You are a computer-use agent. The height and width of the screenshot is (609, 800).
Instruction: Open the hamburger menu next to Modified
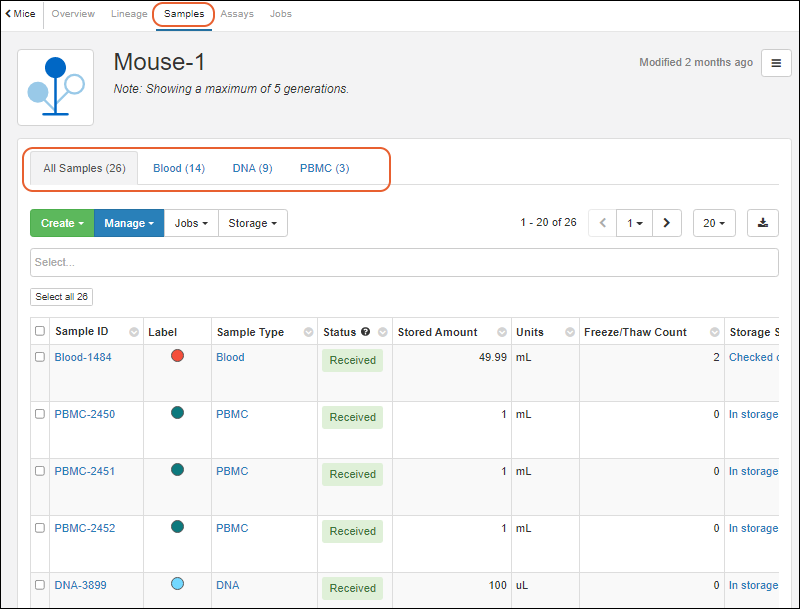coord(776,63)
